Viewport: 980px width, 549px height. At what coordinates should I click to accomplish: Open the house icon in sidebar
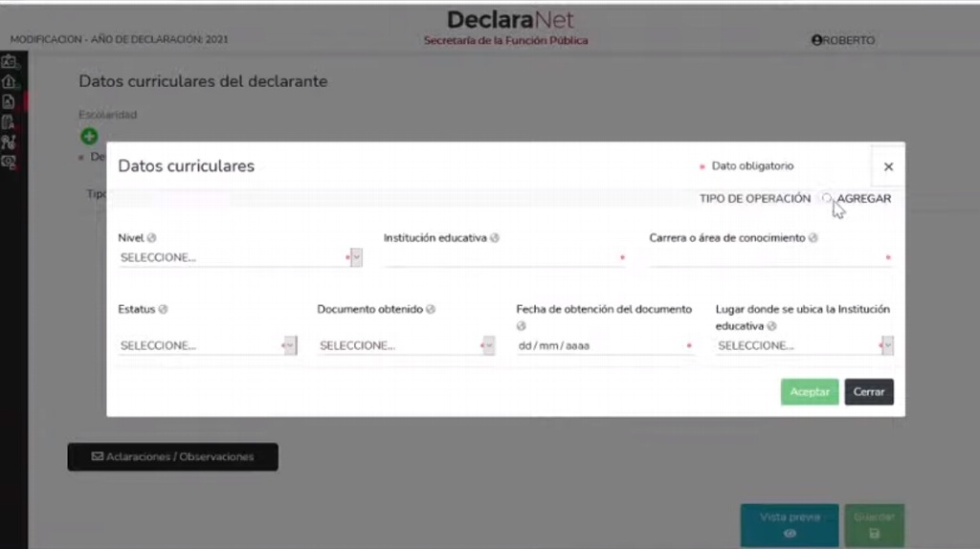click(x=9, y=81)
